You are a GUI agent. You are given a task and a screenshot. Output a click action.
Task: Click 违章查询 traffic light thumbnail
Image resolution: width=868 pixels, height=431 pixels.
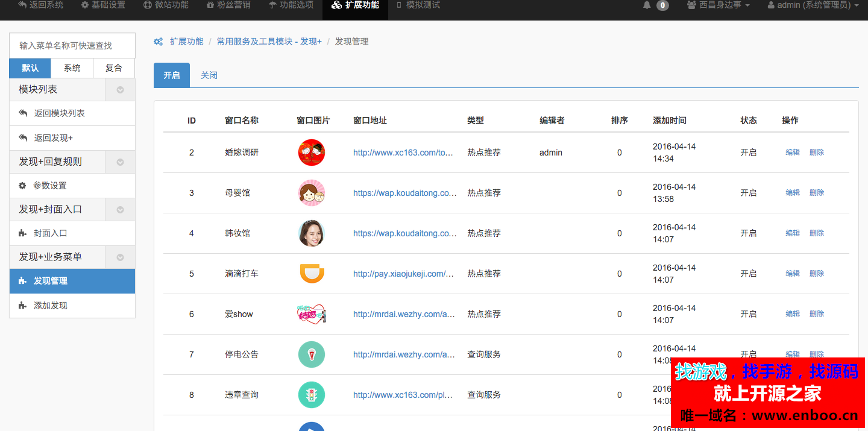tap(312, 395)
